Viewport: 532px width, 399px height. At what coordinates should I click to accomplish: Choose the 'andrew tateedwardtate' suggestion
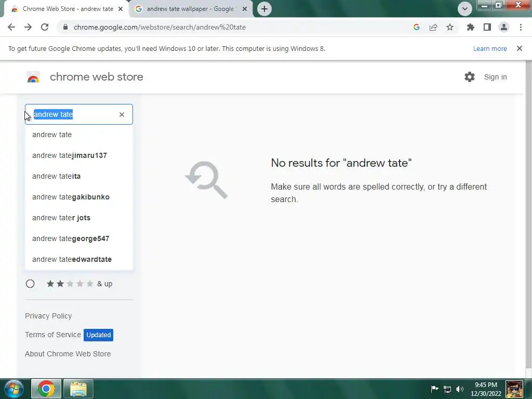click(79, 259)
